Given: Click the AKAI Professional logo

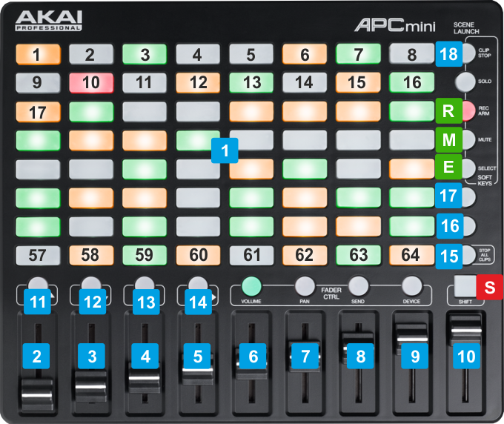Looking at the screenshot, I should [49, 20].
